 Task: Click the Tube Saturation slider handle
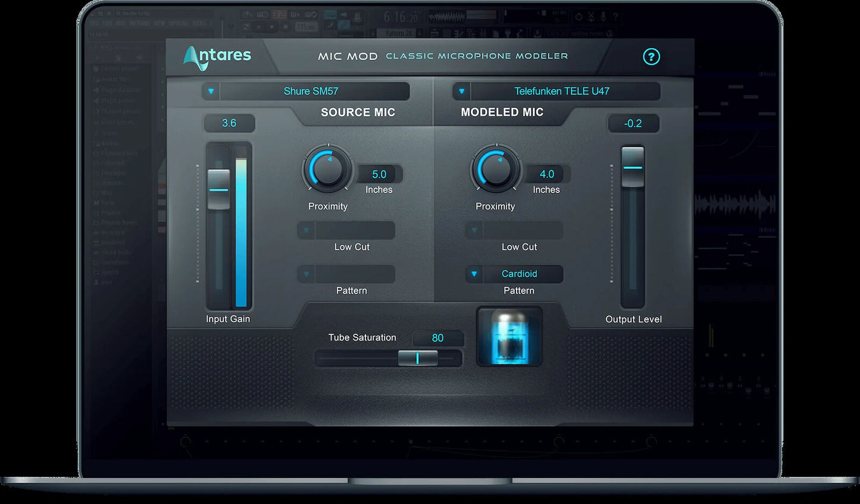(417, 358)
